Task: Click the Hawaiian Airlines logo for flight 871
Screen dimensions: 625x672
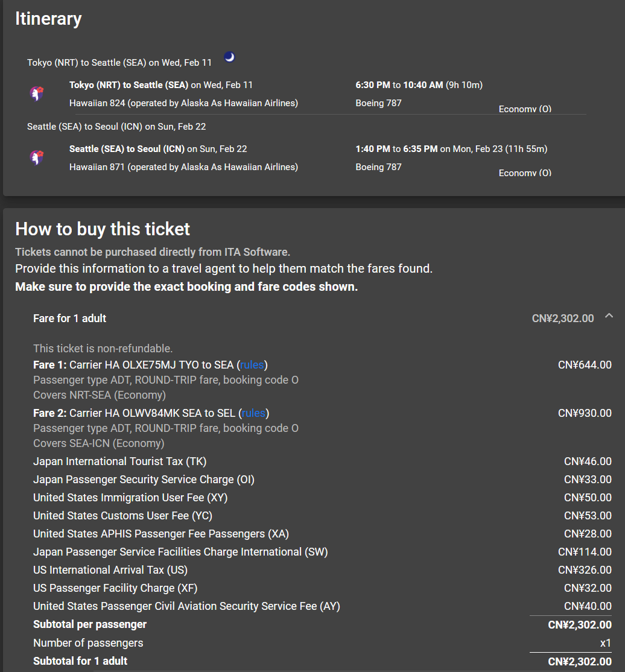Action: click(x=37, y=157)
